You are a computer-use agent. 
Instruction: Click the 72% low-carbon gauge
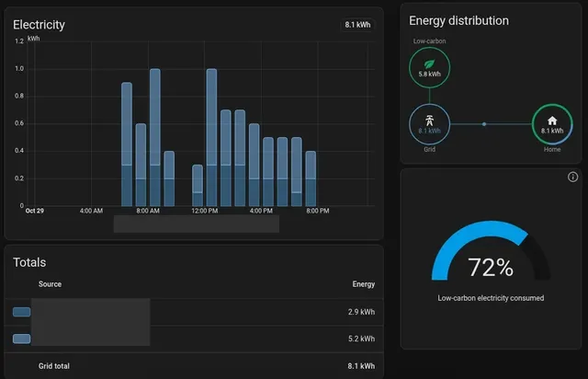(x=491, y=251)
